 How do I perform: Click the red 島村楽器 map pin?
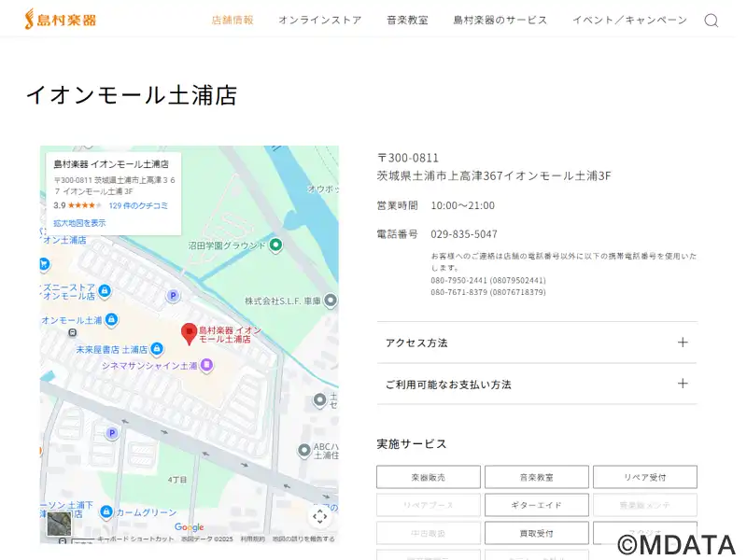point(189,332)
